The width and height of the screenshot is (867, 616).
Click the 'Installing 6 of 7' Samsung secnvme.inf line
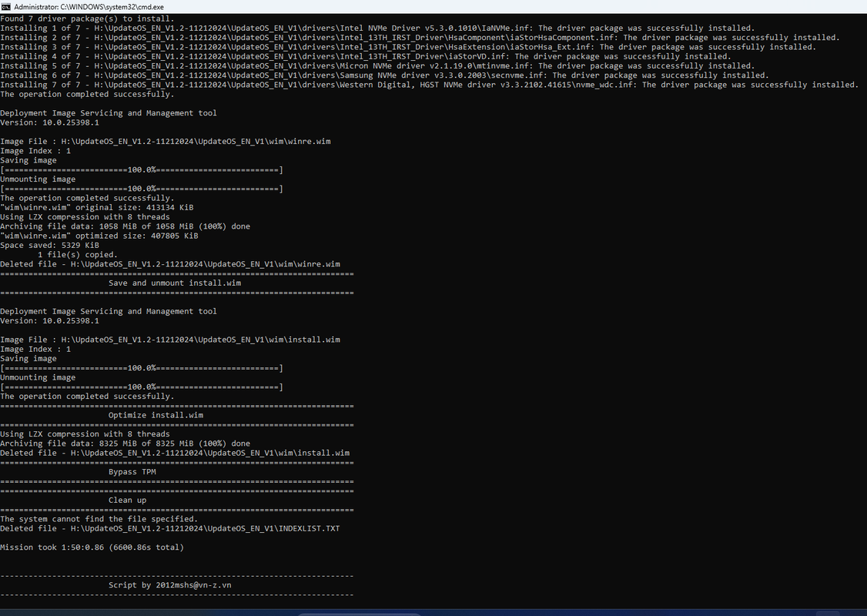coord(384,75)
